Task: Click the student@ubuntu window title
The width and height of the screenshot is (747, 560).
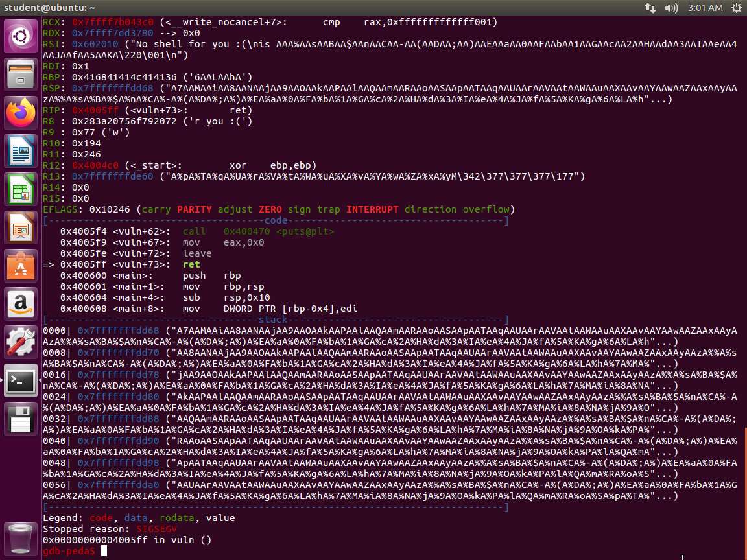Action: coord(49,8)
